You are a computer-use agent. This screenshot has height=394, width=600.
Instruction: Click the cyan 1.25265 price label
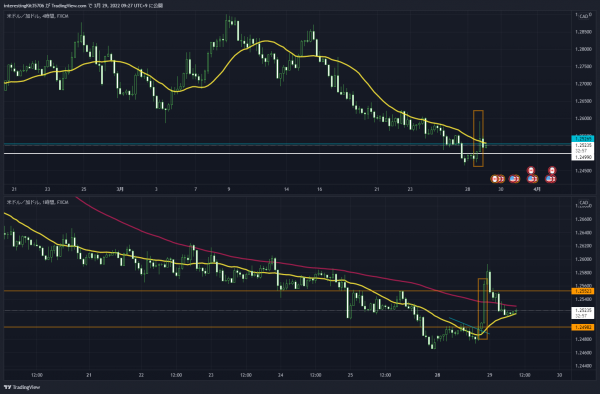click(x=582, y=139)
